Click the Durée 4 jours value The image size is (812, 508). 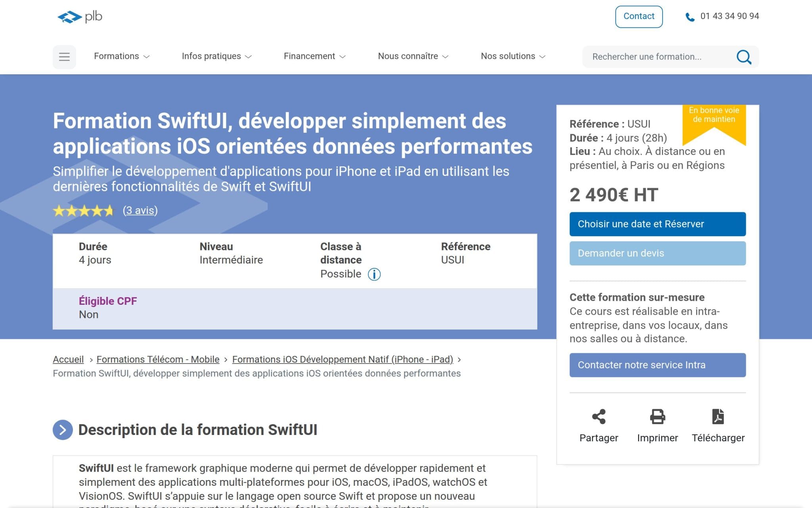pos(95,260)
